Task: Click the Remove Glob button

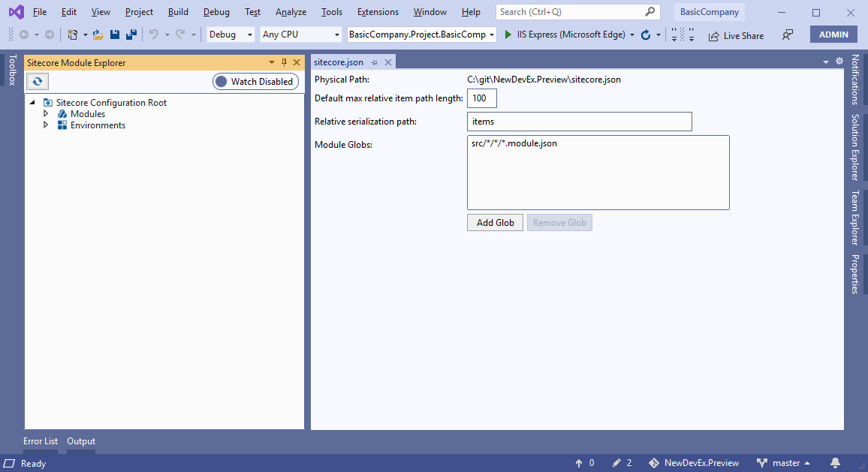Action: pyautogui.click(x=559, y=222)
